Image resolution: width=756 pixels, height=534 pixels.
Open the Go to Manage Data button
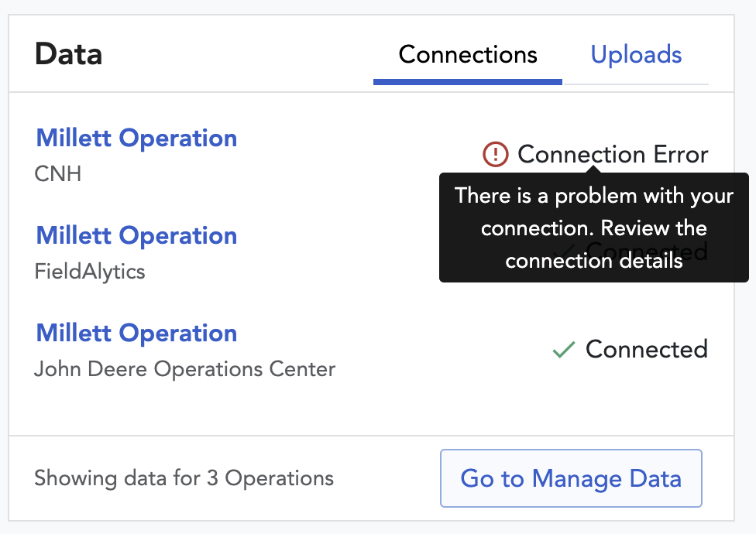coord(571,478)
